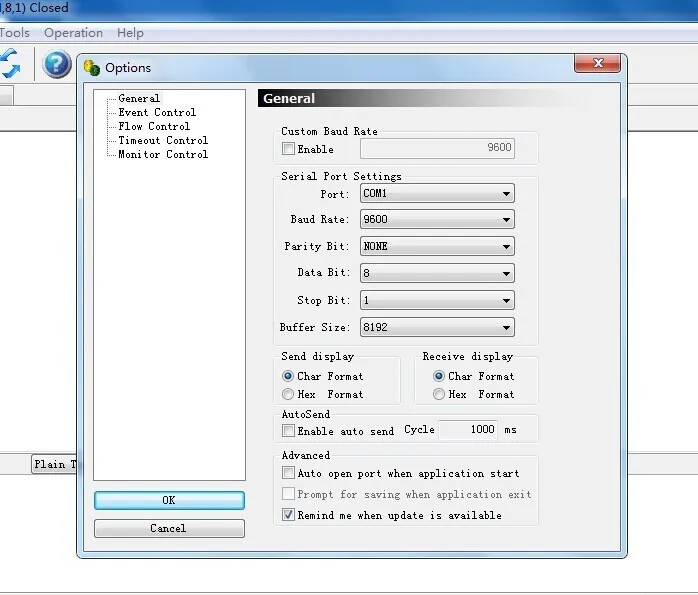Click the Cancel button
698x595 pixels.
[169, 528]
